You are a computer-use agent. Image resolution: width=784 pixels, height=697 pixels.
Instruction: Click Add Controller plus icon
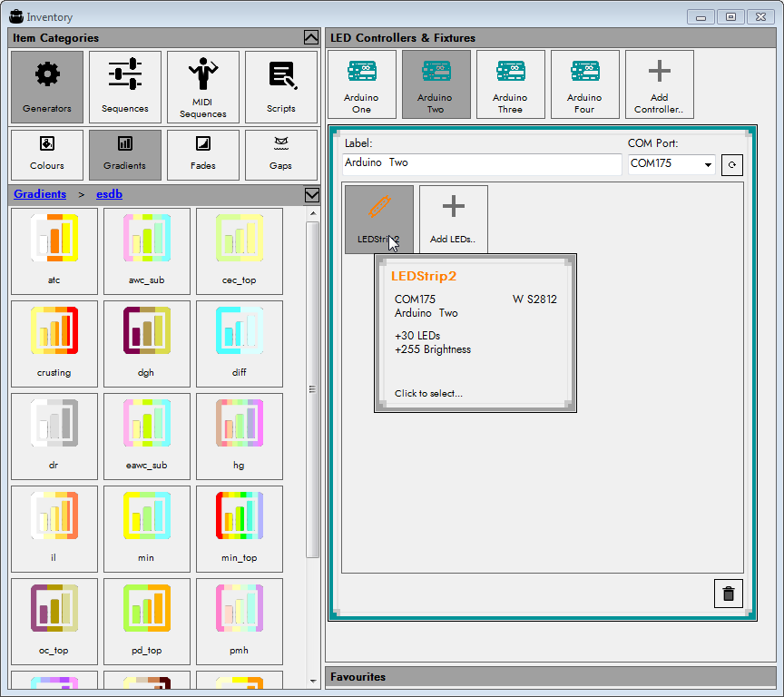pos(660,84)
